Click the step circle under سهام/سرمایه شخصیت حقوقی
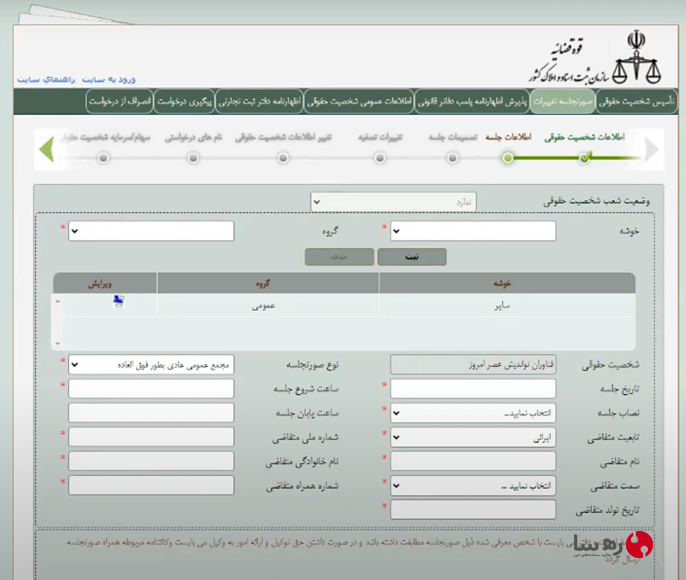 pyautogui.click(x=103, y=157)
